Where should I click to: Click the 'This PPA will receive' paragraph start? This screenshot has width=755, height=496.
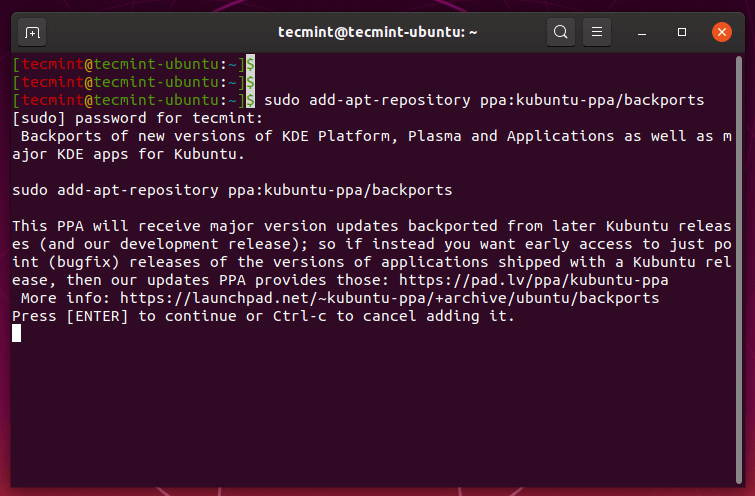[x=100, y=226]
